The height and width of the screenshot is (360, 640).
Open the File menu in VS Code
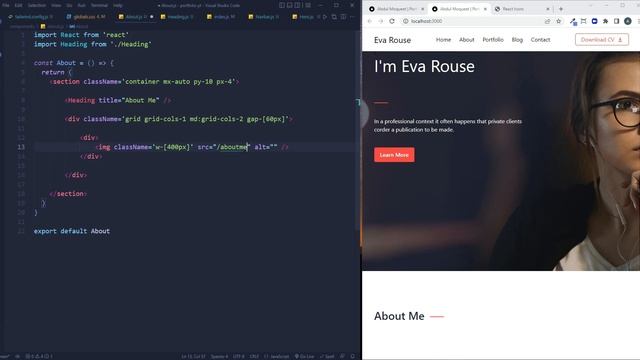(x=6, y=5)
